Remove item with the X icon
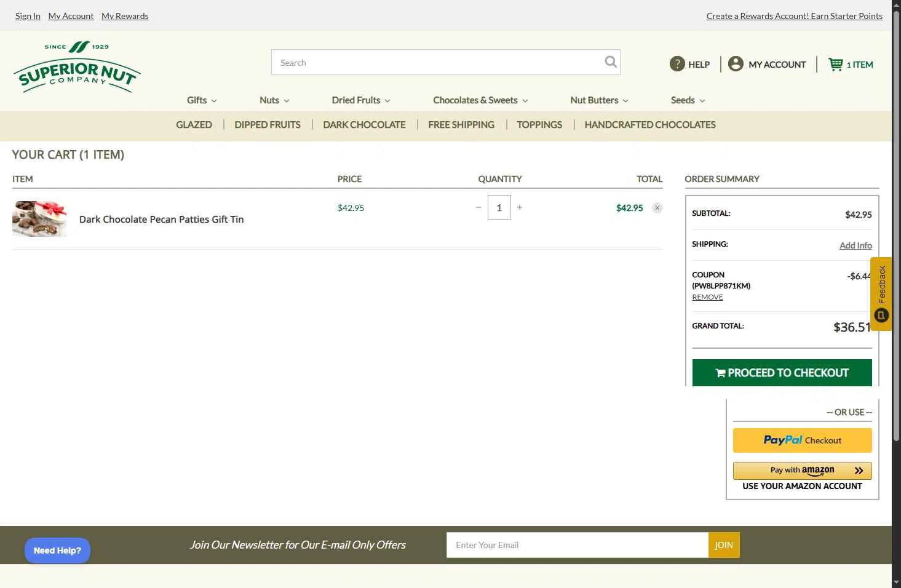Image resolution: width=901 pixels, height=588 pixels. pos(657,208)
